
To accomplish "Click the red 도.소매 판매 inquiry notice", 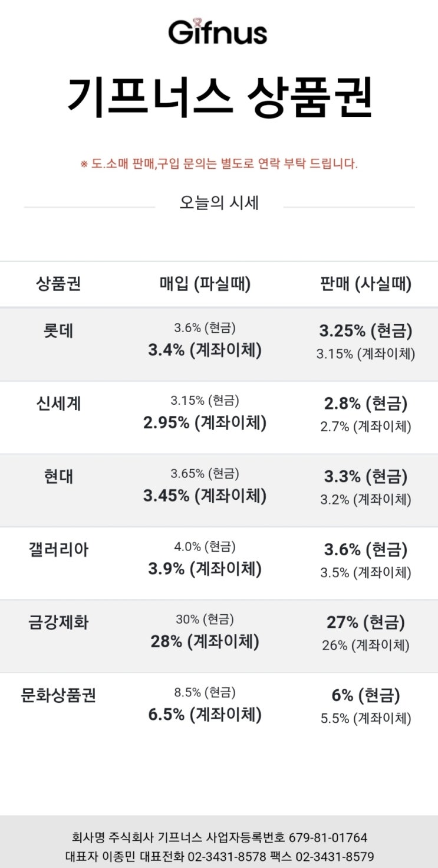I will click(x=219, y=164).
